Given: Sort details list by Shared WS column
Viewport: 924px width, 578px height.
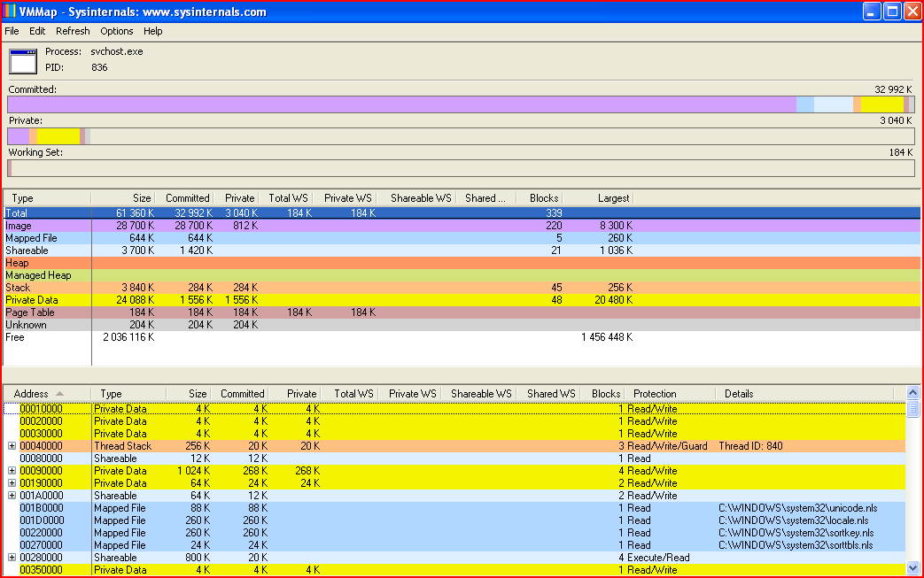Looking at the screenshot, I should (550, 394).
